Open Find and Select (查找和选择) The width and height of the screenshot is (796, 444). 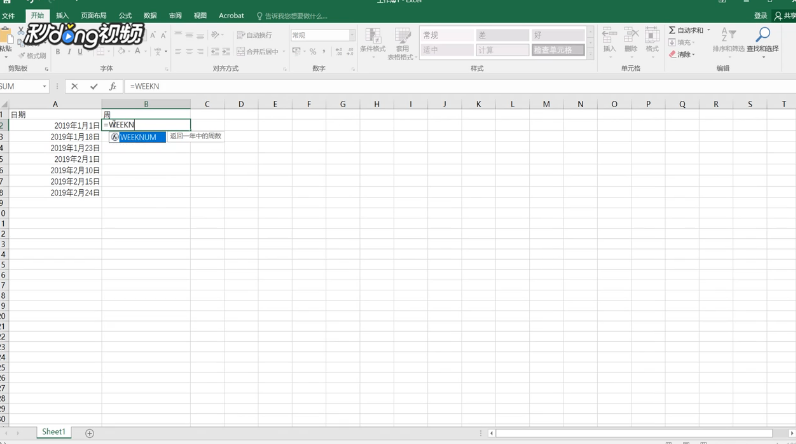762,41
